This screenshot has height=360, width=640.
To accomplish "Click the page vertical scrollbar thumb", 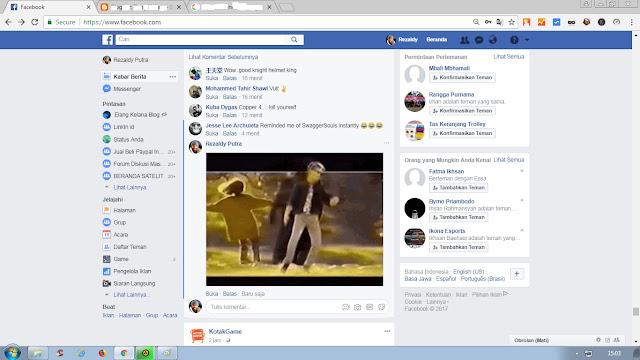I will [636, 311].
